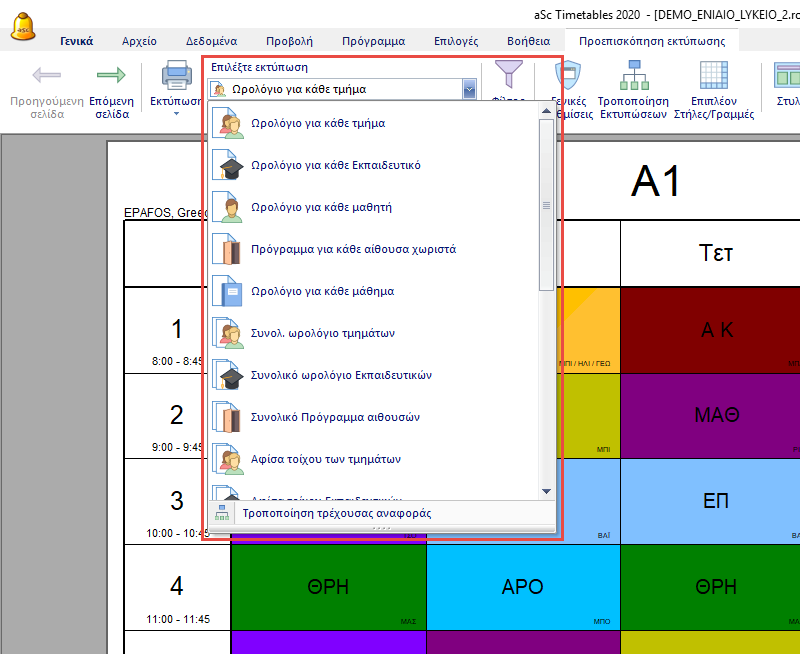
Task: Choose Συνολικό ωρολόγιο Εκπαιδευτικών entry
Action: point(341,375)
